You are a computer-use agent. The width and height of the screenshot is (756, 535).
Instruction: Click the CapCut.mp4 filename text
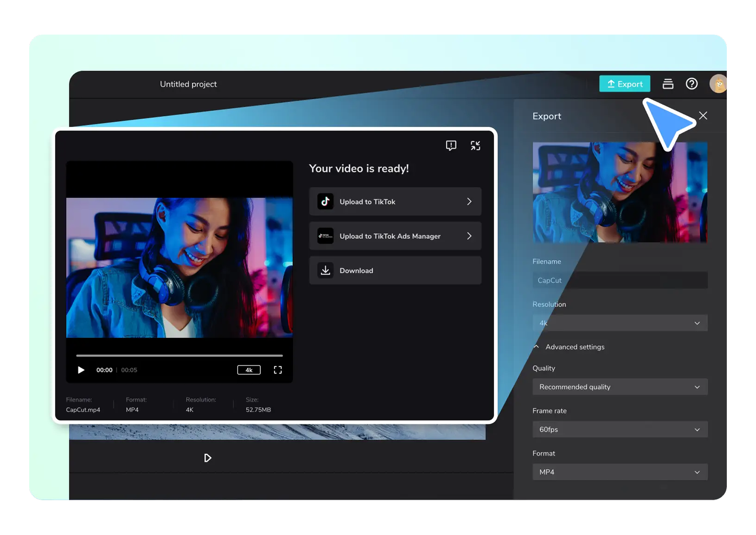[x=83, y=410]
